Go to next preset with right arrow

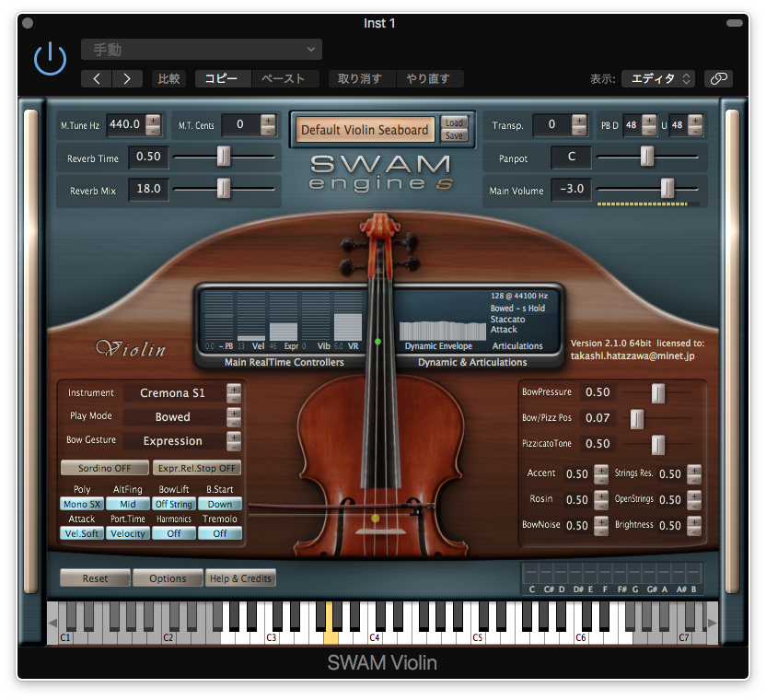coord(128,79)
